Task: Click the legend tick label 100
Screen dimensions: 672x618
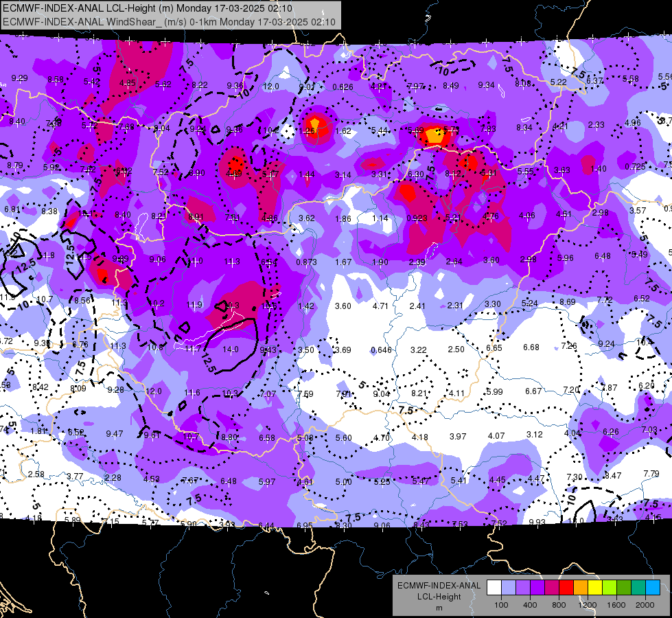Action: pyautogui.click(x=501, y=605)
